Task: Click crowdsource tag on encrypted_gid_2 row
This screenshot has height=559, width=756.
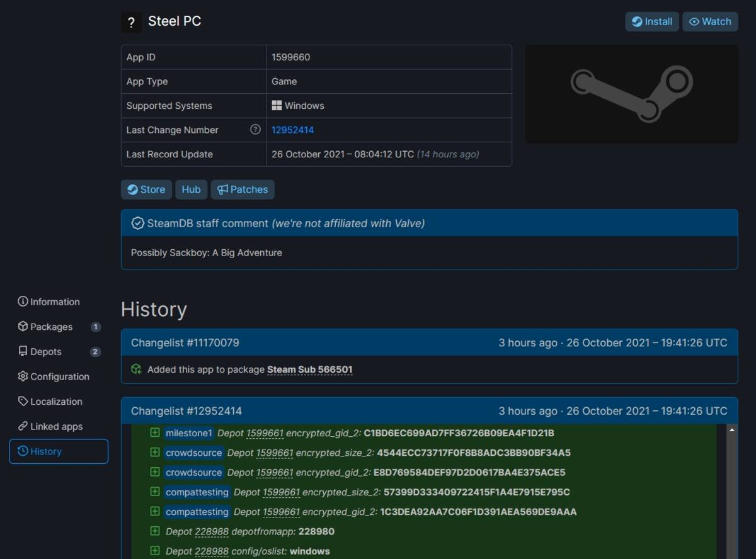Action: 194,472
